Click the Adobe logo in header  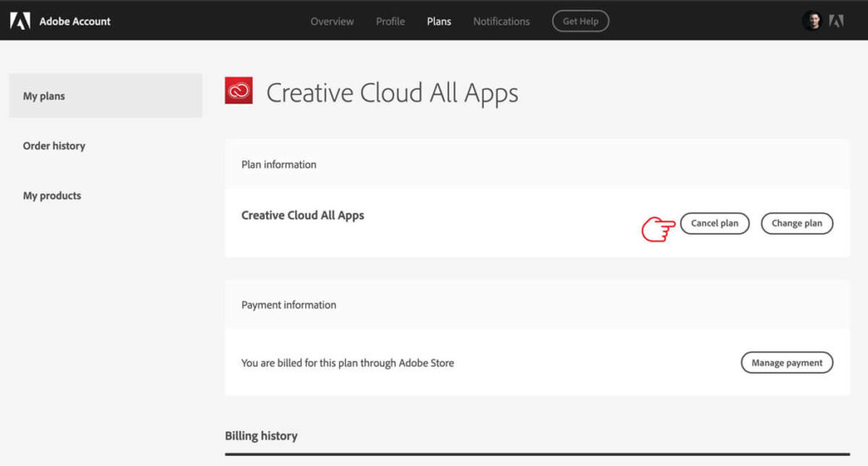tap(20, 21)
